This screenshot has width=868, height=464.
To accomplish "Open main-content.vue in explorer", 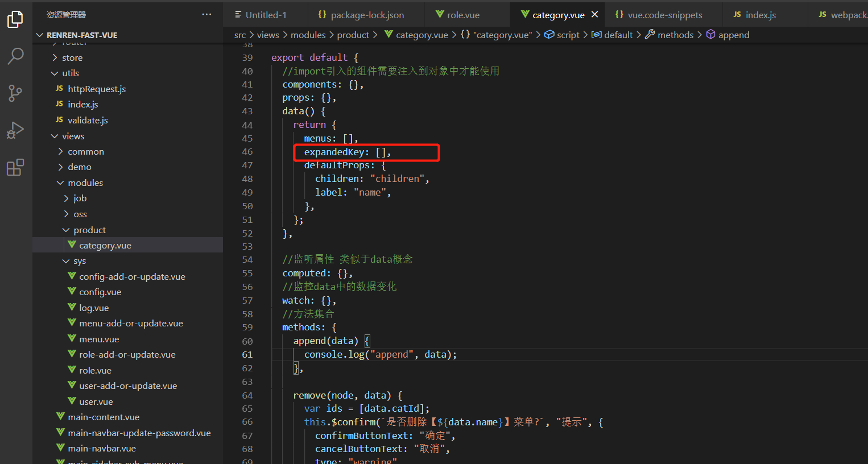I will (x=127, y=417).
